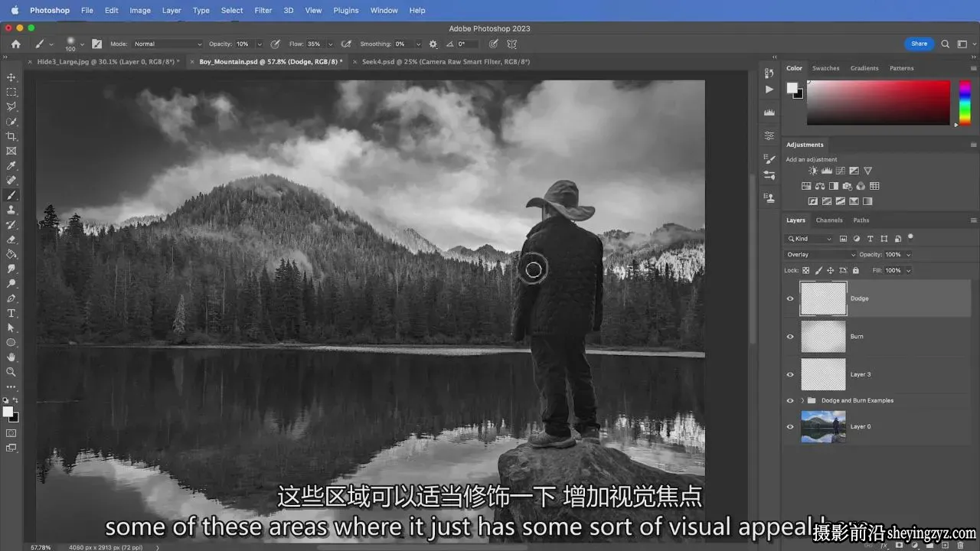Image resolution: width=980 pixels, height=551 pixels.
Task: Toggle the lock all padlock
Action: coord(855,270)
